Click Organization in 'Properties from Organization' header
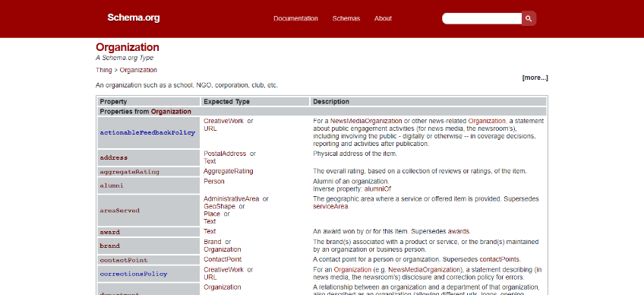 pos(171,112)
